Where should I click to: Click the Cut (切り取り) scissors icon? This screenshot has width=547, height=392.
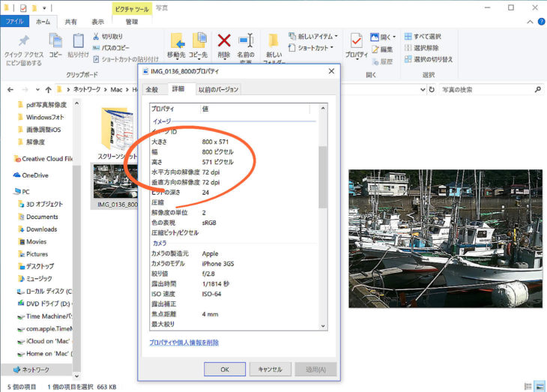pos(96,36)
